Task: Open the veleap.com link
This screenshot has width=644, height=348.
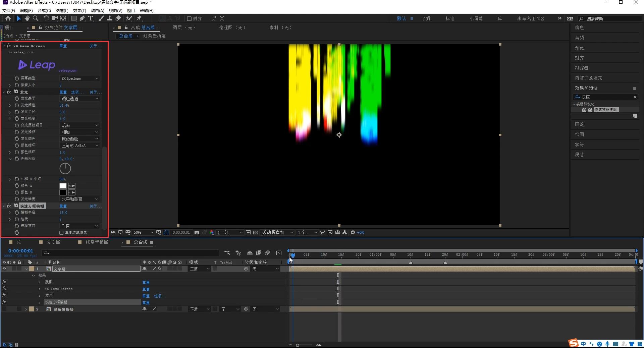Action: coord(68,70)
